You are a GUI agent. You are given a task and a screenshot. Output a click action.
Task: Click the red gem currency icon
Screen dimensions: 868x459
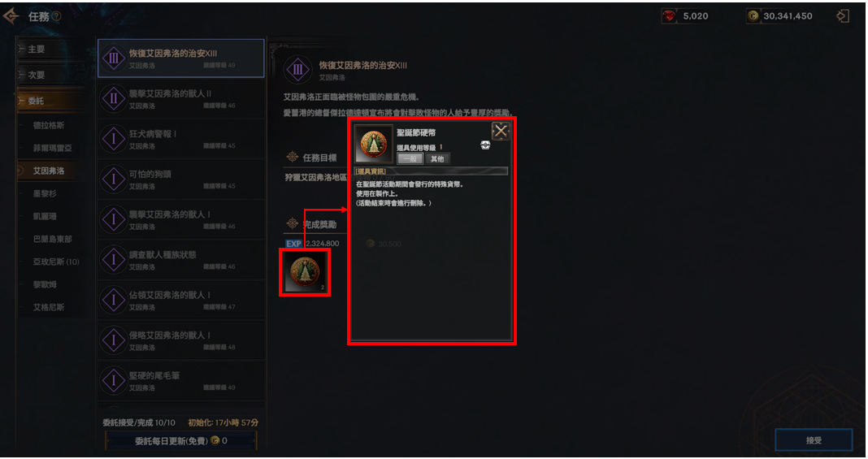(x=669, y=16)
